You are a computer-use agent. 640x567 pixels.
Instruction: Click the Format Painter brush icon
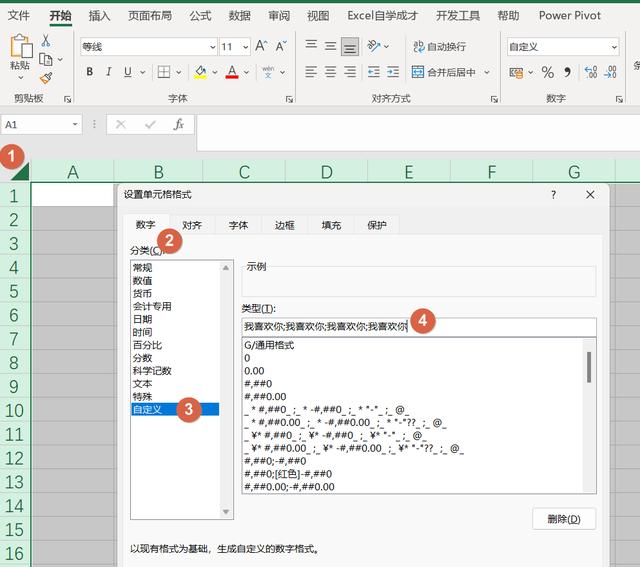(46, 78)
